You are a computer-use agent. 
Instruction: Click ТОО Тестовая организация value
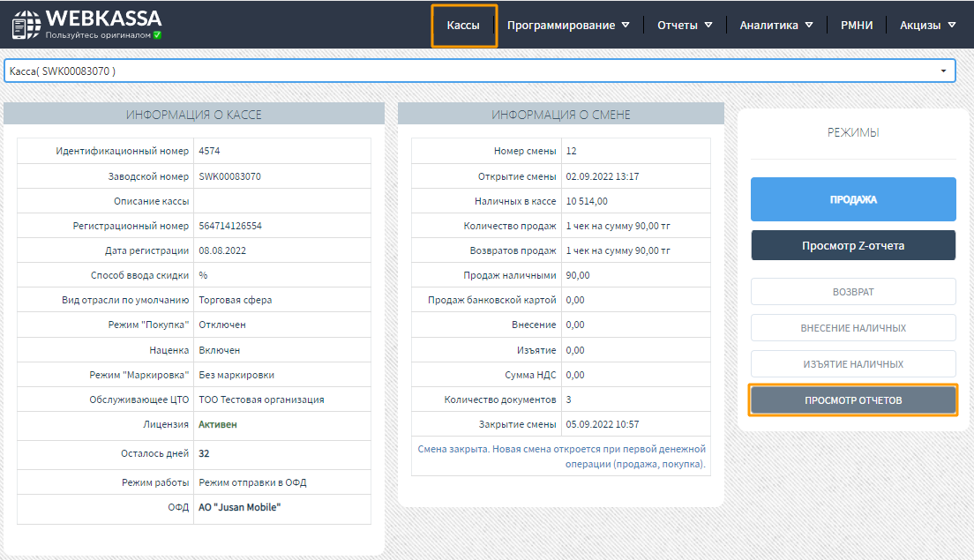261,399
